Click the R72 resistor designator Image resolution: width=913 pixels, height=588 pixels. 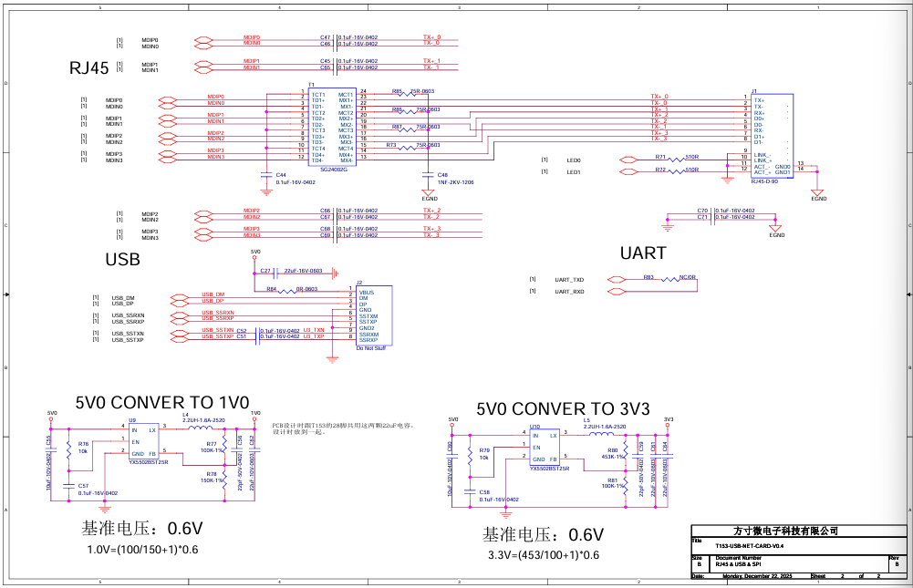pyautogui.click(x=660, y=170)
